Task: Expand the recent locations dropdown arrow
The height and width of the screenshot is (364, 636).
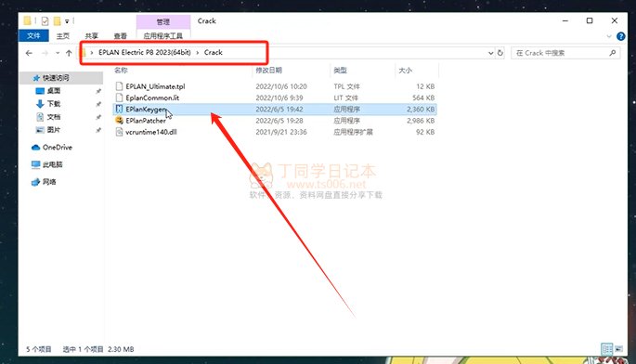Action: coord(58,53)
